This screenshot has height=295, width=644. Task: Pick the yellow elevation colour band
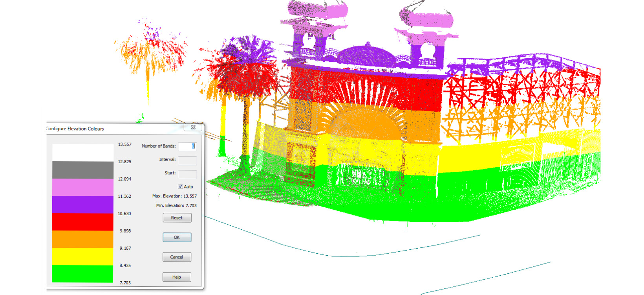pos(83,256)
